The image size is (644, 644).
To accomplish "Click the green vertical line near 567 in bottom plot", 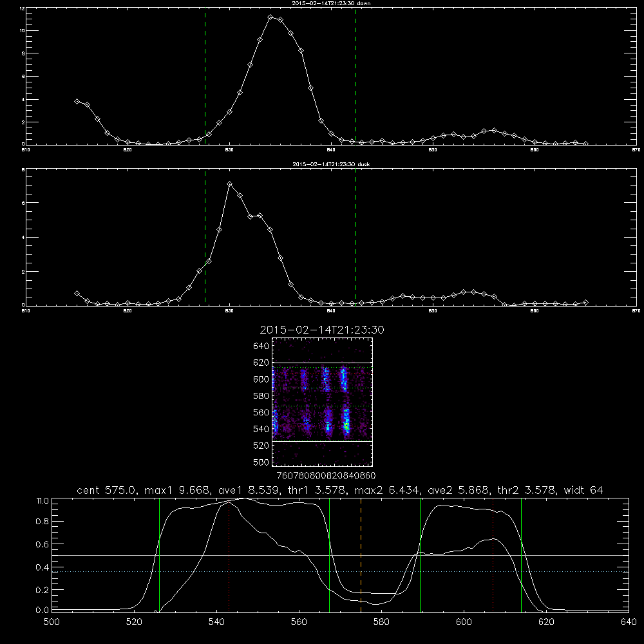I will [329, 555].
